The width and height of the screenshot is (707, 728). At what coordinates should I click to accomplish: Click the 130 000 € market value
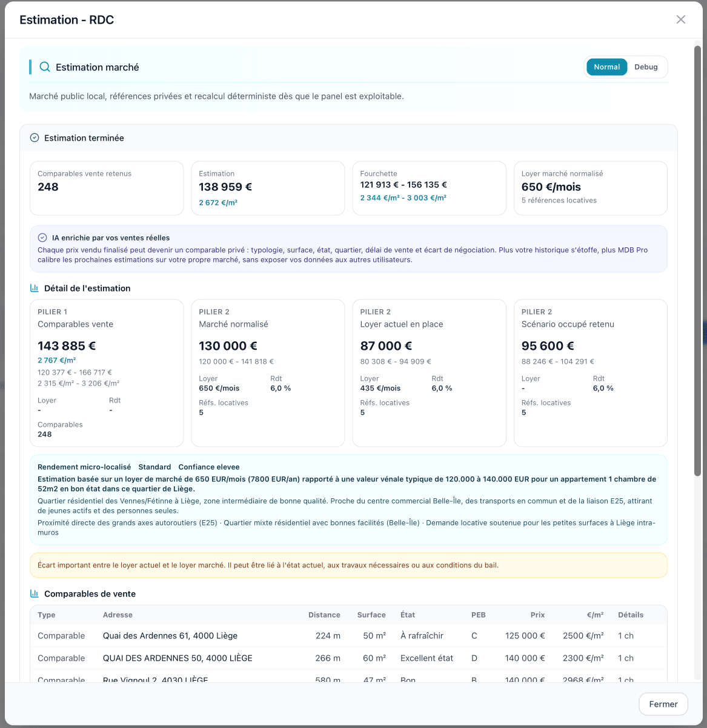(x=228, y=346)
